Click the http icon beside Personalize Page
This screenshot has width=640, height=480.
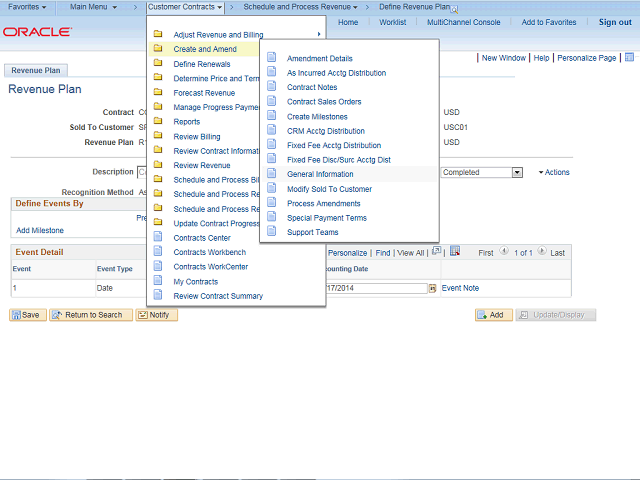click(x=629, y=57)
